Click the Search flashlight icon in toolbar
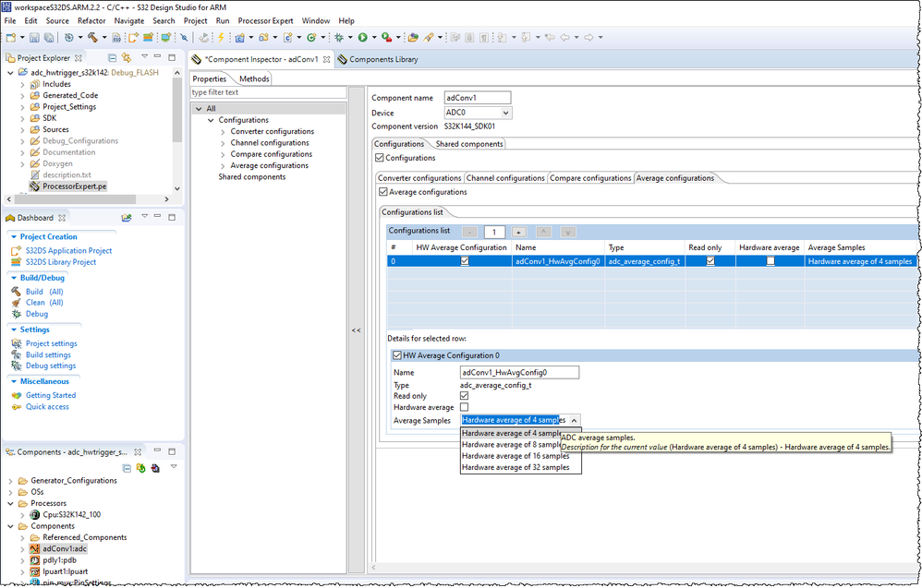Image resolution: width=922 pixels, height=588 pixels. pyautogui.click(x=429, y=38)
